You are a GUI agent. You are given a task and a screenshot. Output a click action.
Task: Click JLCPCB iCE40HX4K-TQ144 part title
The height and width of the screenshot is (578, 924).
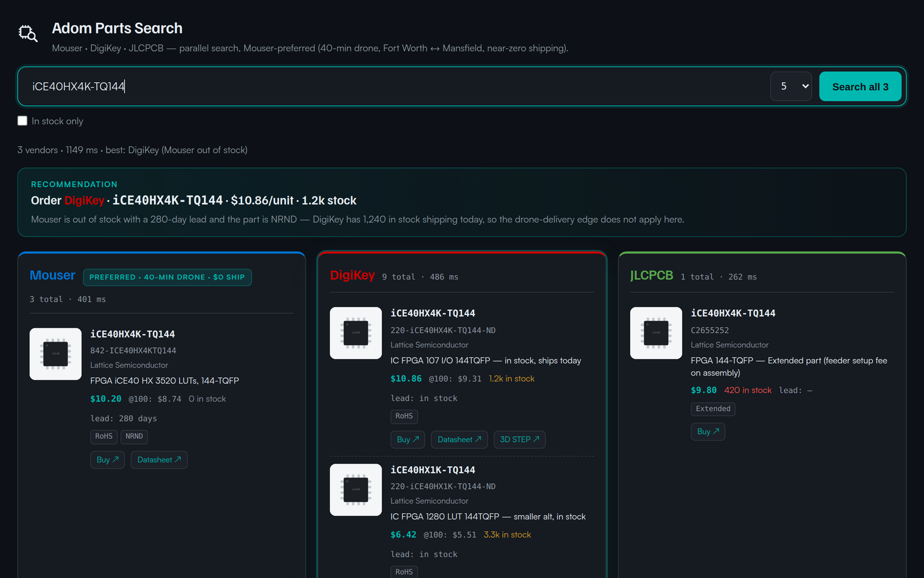pos(733,313)
